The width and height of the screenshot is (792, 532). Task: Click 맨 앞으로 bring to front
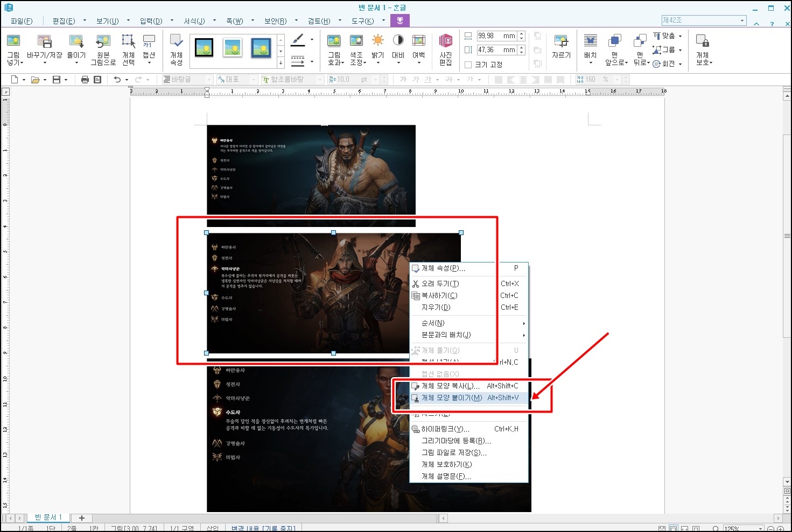click(x=615, y=49)
